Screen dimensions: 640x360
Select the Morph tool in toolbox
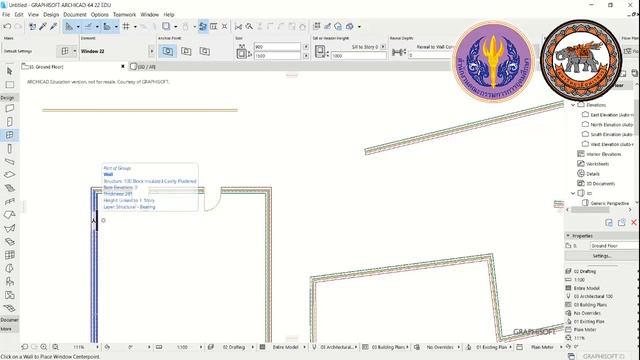tap(9, 268)
